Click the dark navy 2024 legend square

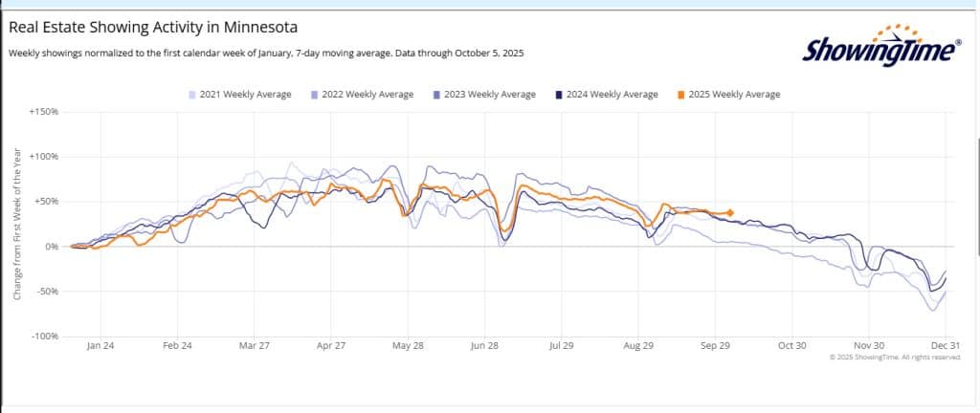pos(558,95)
